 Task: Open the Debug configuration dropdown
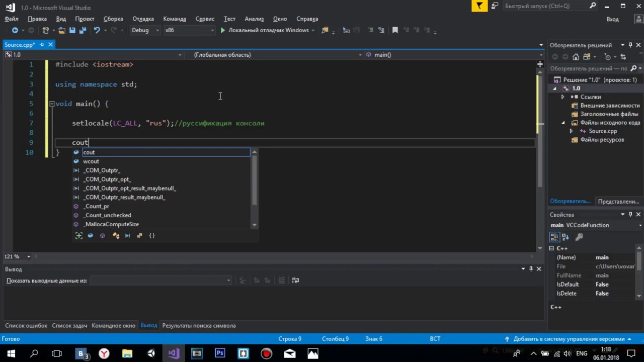(145, 30)
